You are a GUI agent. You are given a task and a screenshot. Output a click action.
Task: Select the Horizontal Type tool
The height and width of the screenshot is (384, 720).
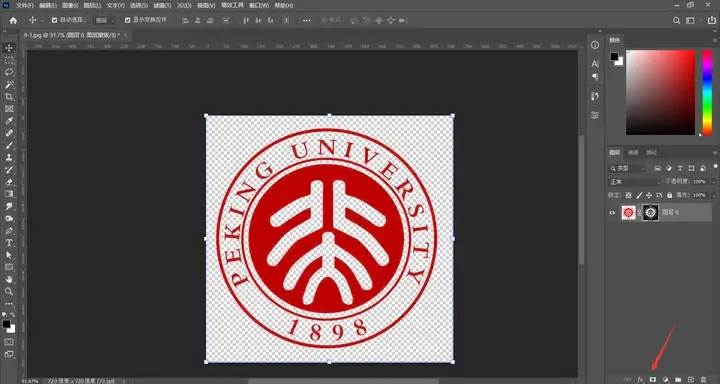(9, 243)
